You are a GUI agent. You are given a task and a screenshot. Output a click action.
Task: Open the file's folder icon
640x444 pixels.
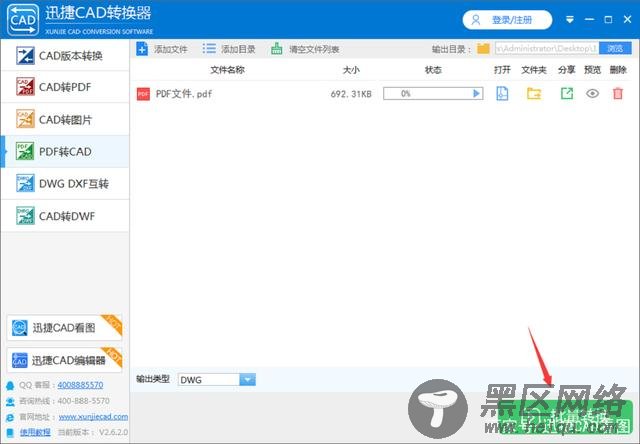click(x=533, y=93)
